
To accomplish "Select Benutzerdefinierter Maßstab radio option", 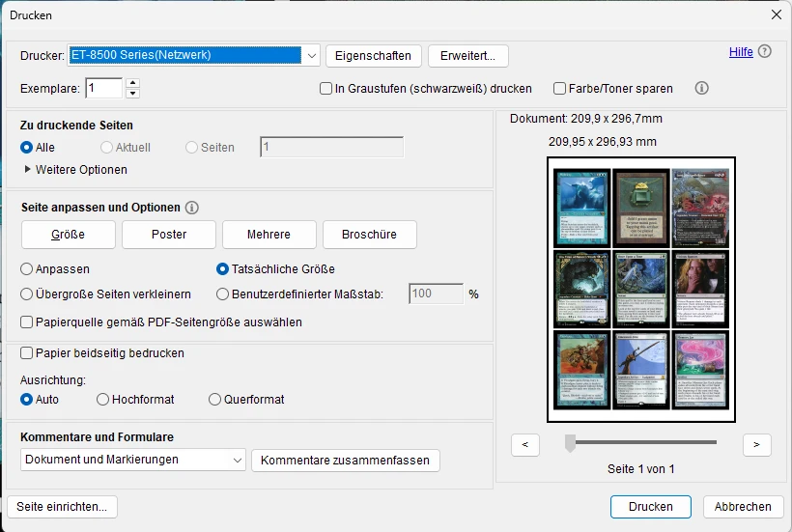I will click(222, 294).
